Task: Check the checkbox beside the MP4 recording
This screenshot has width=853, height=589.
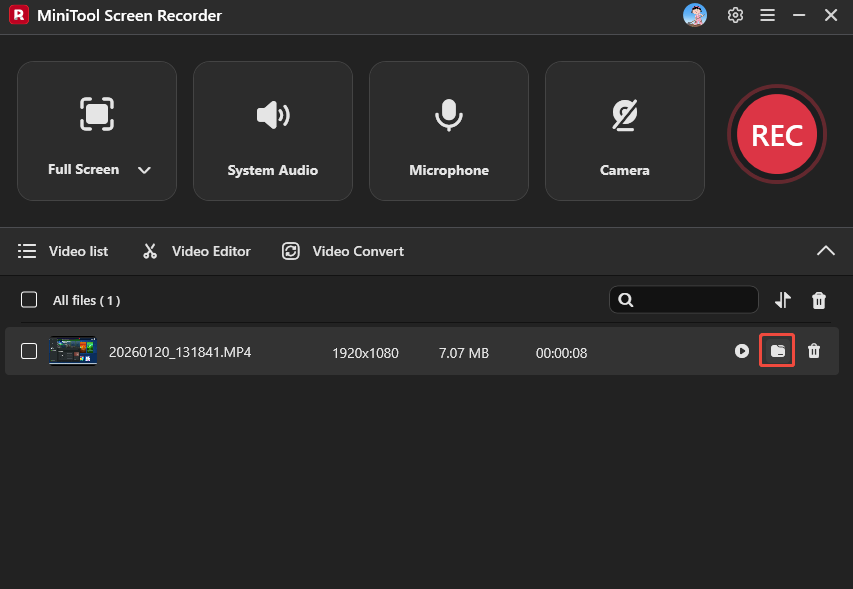Action: coord(29,352)
